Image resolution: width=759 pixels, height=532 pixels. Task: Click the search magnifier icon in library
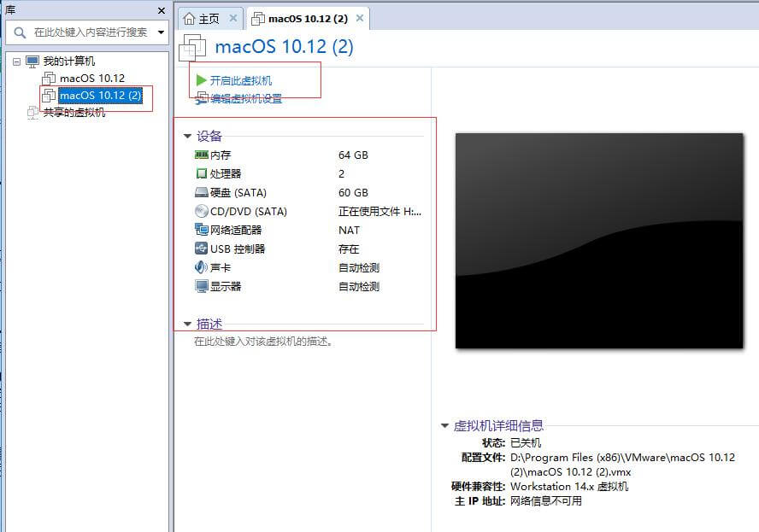(20, 32)
